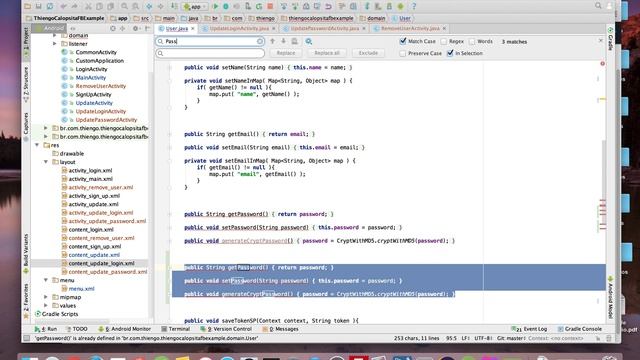
Task: Collapse the res folder
Action: (x=37, y=145)
